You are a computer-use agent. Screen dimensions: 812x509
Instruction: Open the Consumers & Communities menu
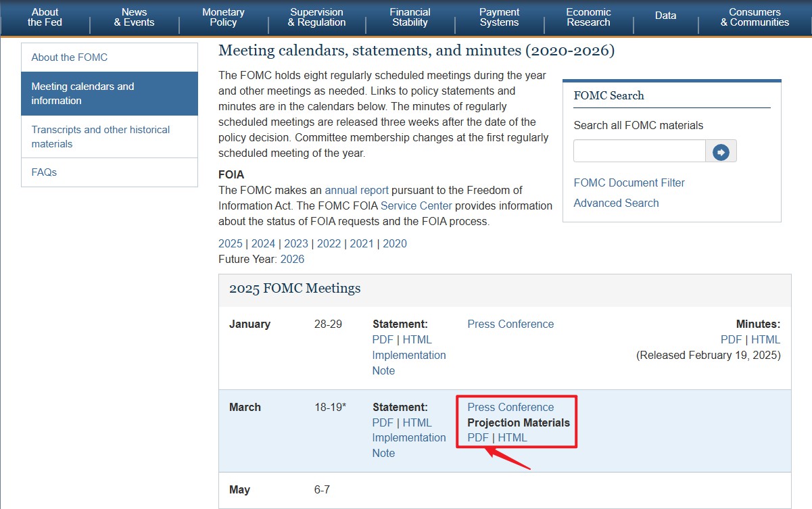coord(755,18)
